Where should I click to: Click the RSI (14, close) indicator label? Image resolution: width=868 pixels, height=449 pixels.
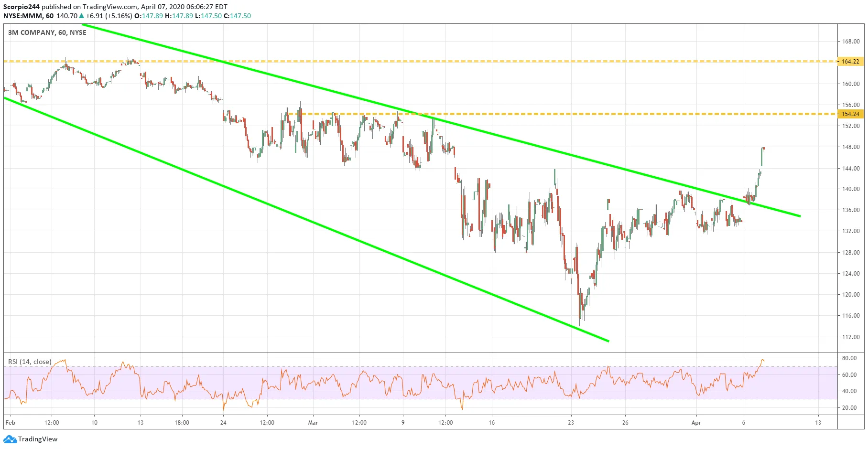coord(30,362)
